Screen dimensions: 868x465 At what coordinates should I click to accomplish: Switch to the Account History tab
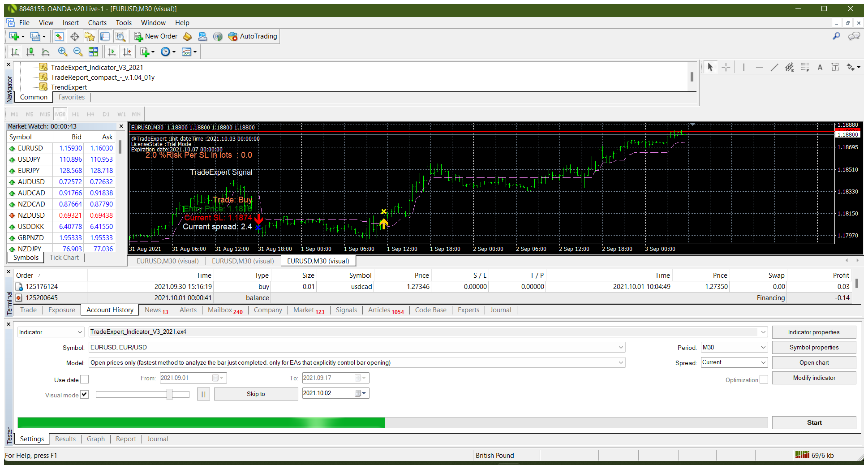click(109, 310)
